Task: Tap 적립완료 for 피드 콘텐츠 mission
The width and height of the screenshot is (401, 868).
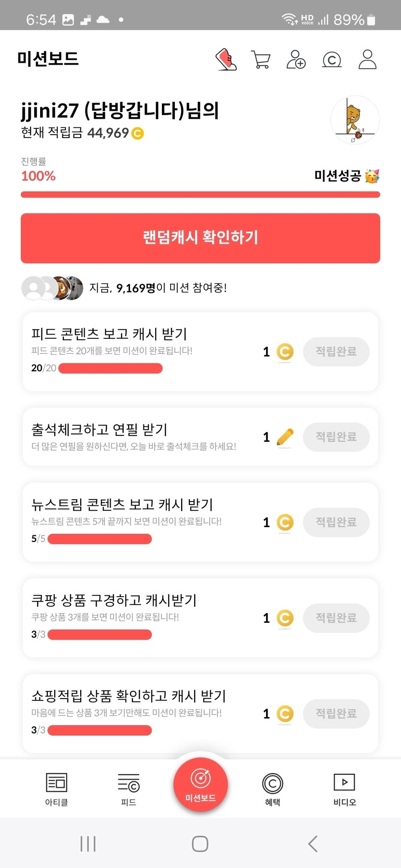Action: point(336,351)
